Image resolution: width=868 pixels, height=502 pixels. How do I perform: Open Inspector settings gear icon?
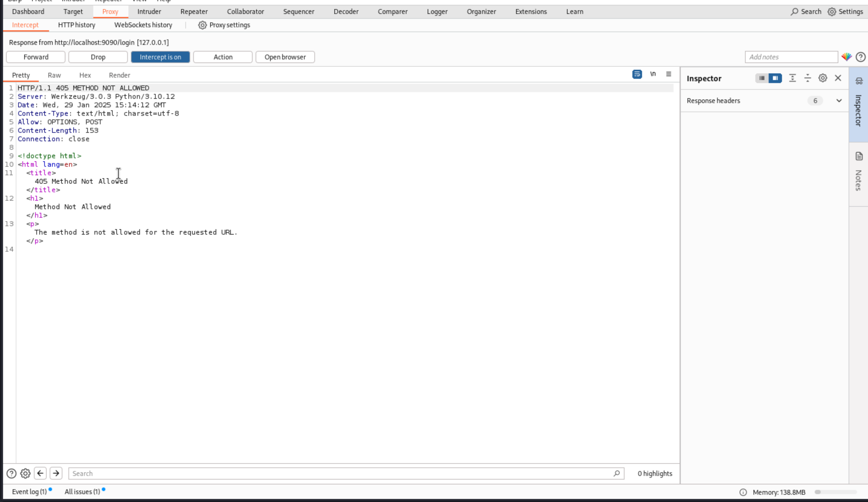pyautogui.click(x=823, y=78)
